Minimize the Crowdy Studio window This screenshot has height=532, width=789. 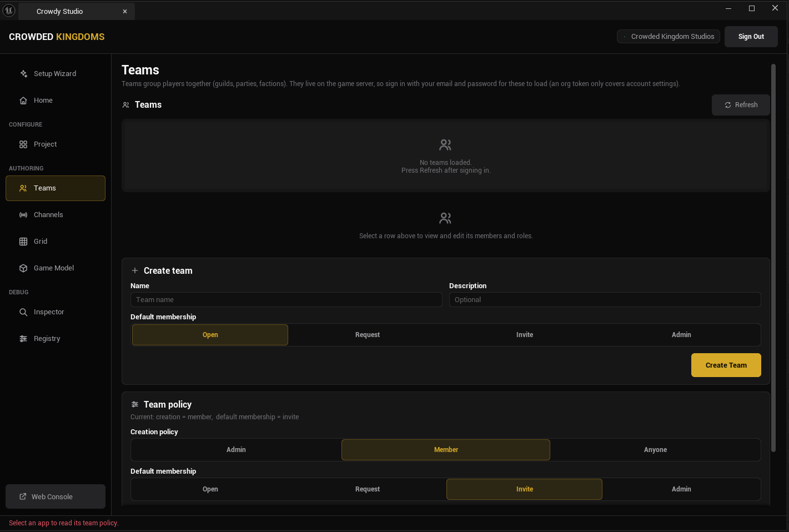point(728,8)
